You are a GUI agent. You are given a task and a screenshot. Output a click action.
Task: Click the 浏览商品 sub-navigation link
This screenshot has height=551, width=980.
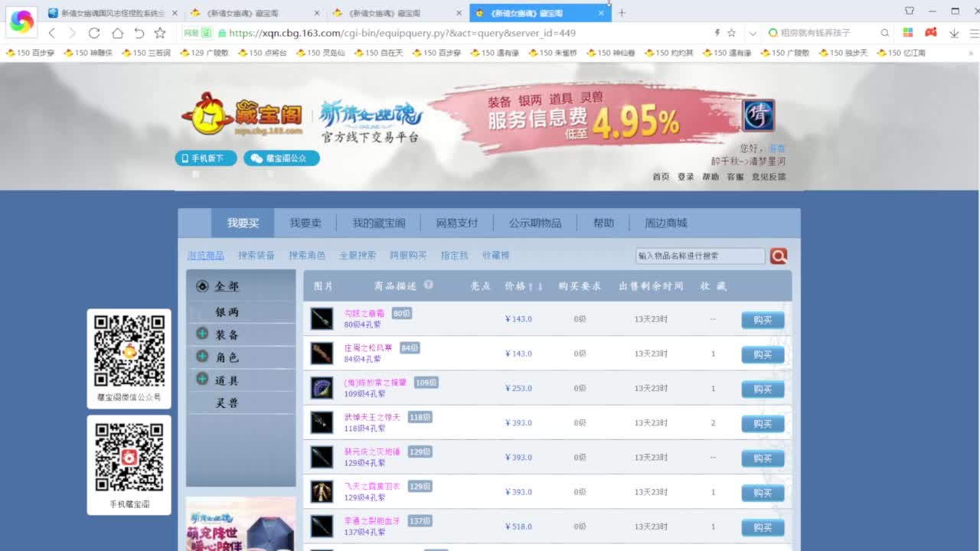(206, 256)
